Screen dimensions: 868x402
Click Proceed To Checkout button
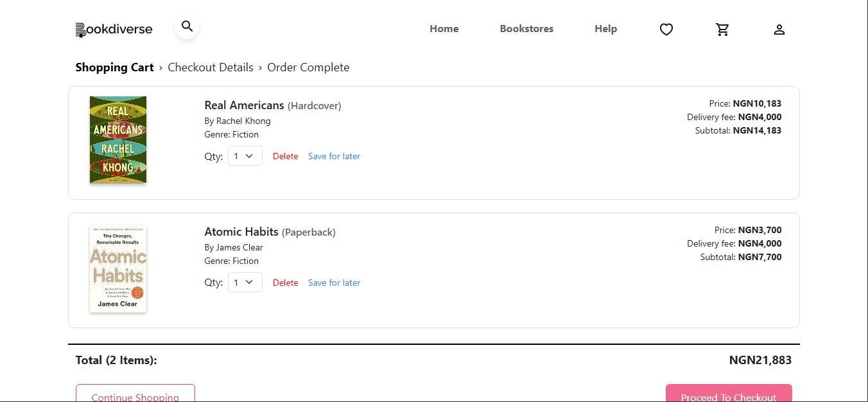(729, 394)
